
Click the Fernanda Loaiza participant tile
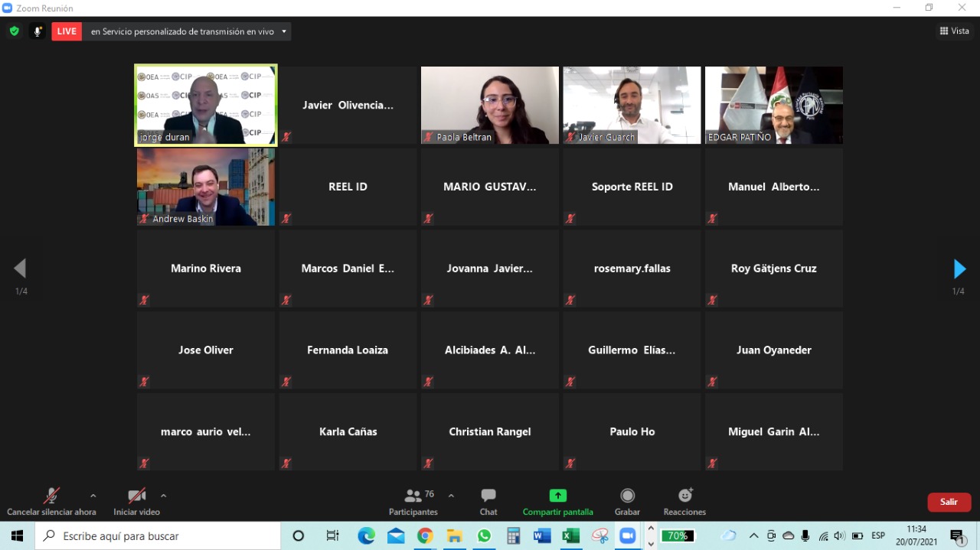[x=348, y=350]
